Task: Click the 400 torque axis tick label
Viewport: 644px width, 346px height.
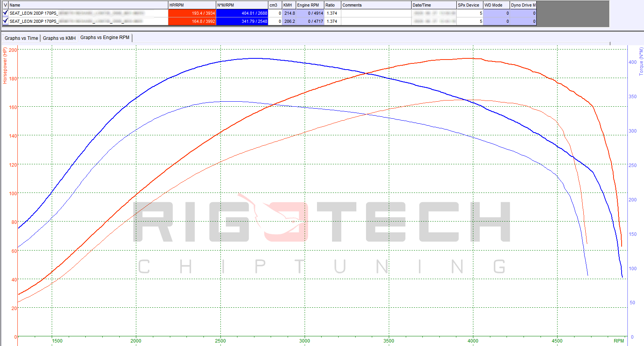Action: pos(632,62)
